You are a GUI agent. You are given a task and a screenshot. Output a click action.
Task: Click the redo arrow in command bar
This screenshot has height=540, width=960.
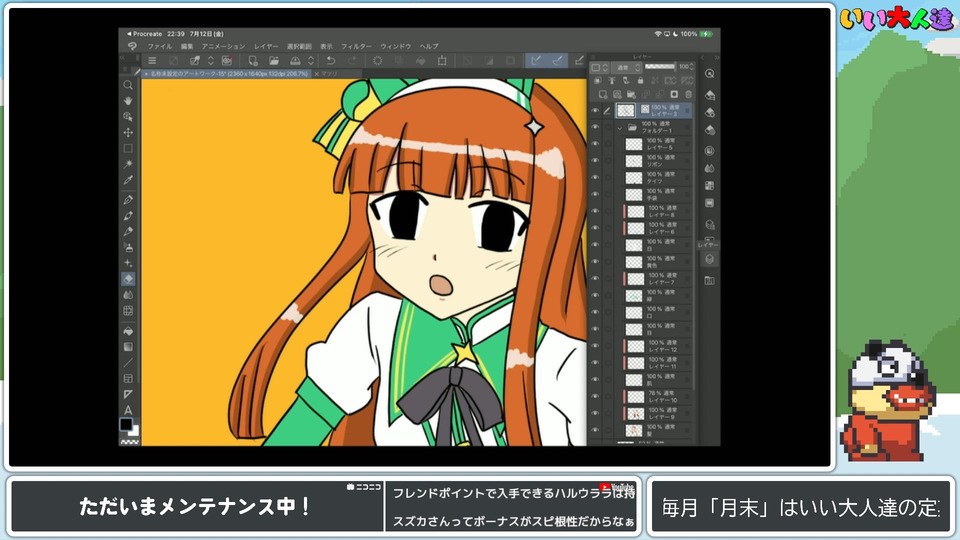pos(352,61)
